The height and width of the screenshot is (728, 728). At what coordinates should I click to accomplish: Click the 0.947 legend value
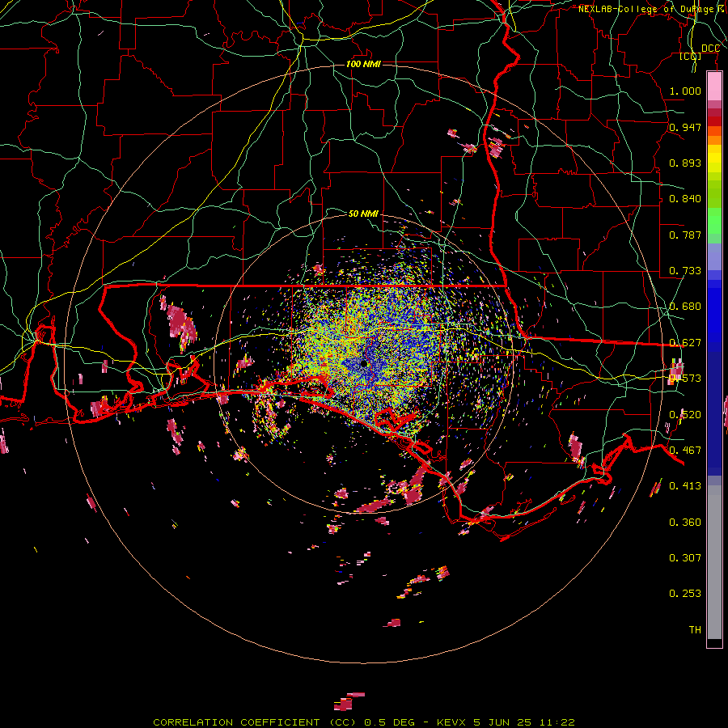pos(685,127)
